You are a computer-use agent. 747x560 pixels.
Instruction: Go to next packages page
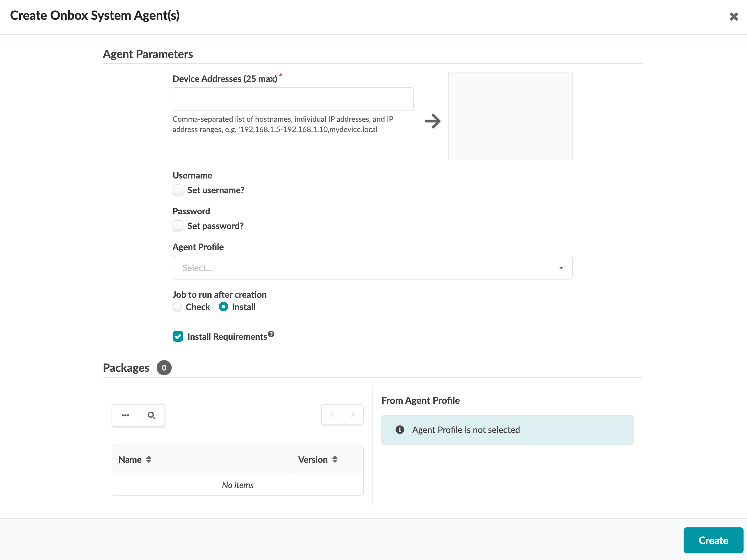(352, 414)
